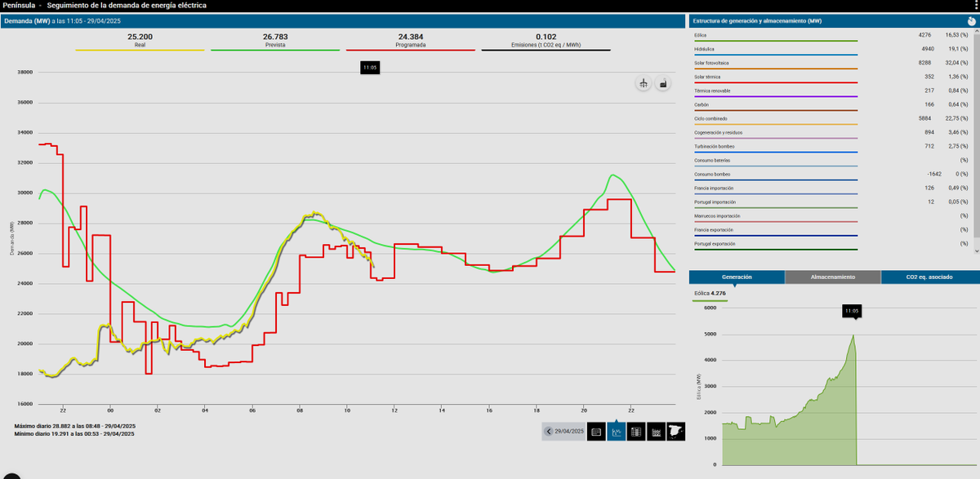Click the generation list vertical scrollbar
The height and width of the screenshot is (479, 980).
click(976, 143)
